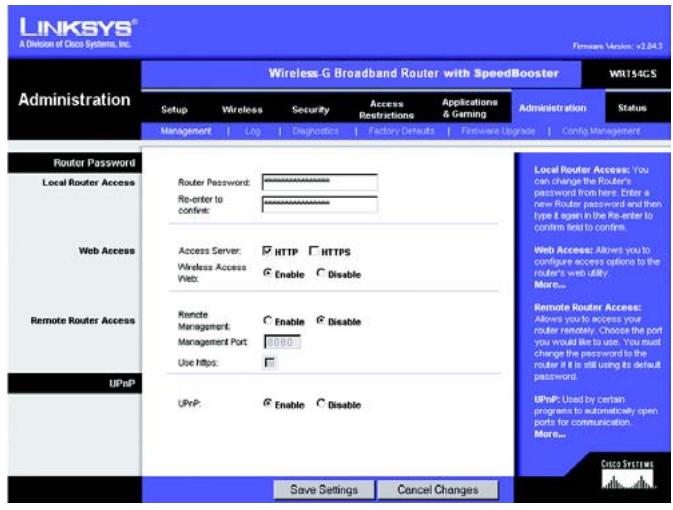Open the Setup tab
The image size is (673, 510).
(174, 109)
